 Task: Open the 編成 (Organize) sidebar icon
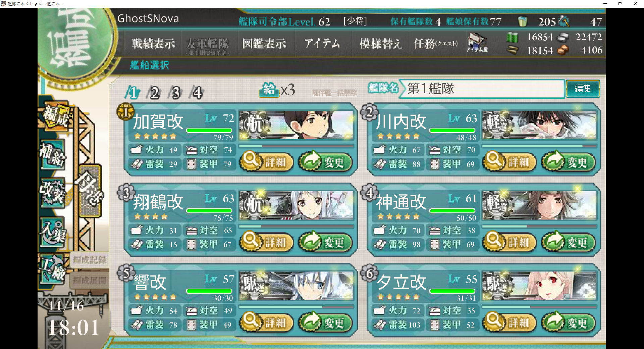(x=56, y=116)
